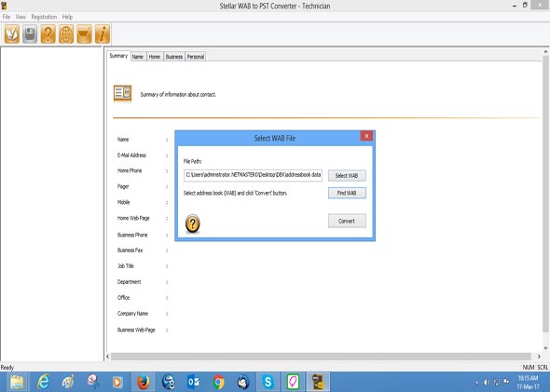Click the action center flag tray icon

tap(506, 382)
